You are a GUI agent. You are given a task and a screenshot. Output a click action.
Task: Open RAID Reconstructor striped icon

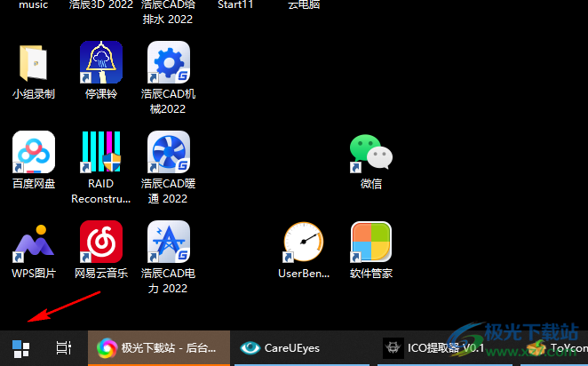[101, 152]
